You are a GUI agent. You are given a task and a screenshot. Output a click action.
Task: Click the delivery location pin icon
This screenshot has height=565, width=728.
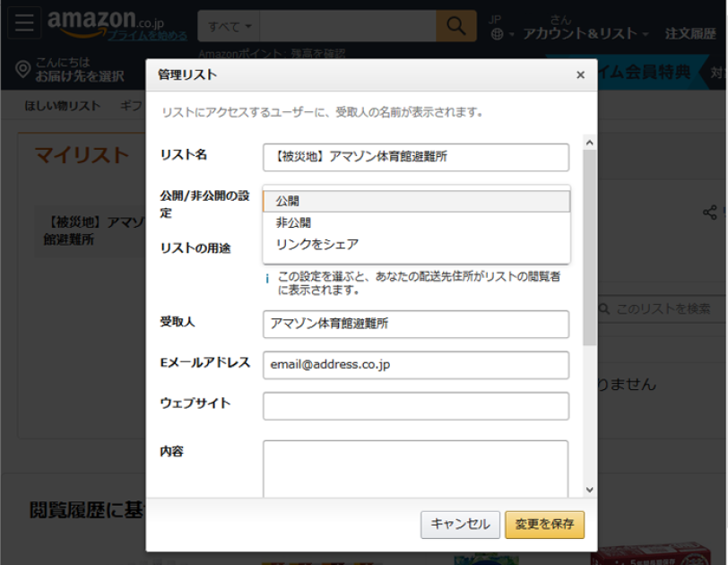[x=22, y=70]
